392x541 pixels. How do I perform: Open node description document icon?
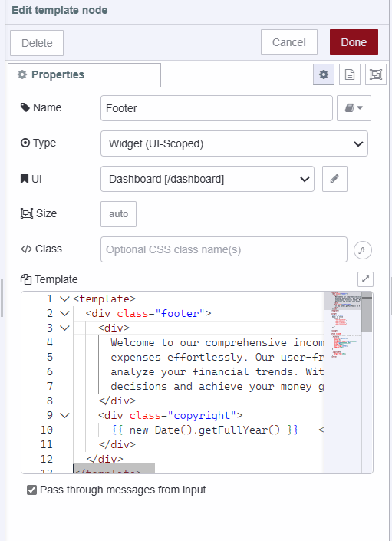pos(350,74)
